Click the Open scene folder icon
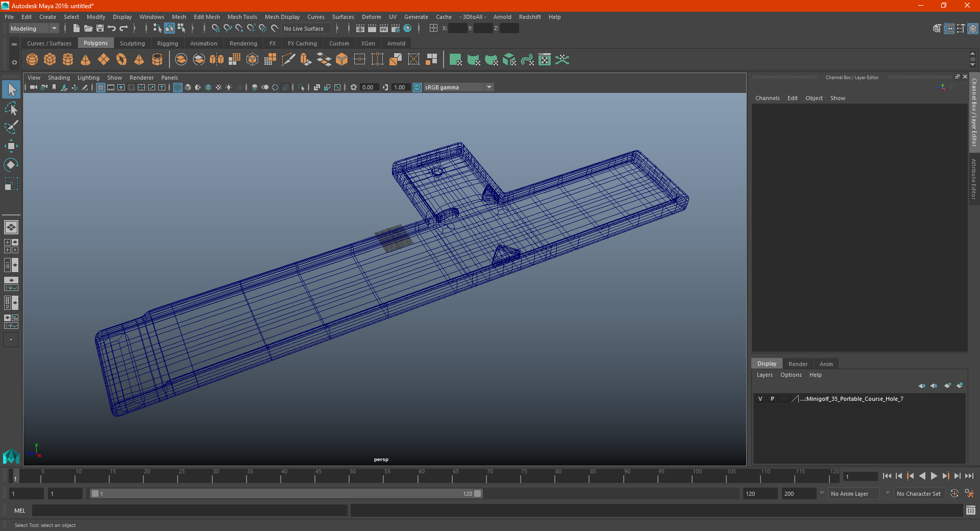Viewport: 980px width, 531px height. 88,29
